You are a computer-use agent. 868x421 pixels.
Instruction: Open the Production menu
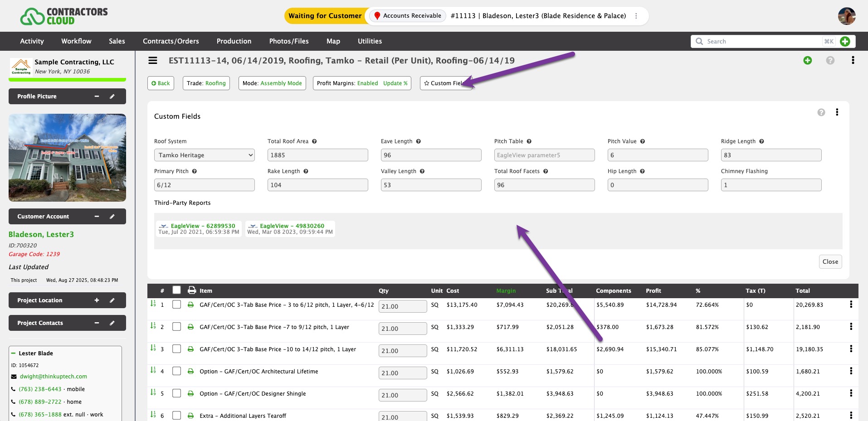pyautogui.click(x=234, y=41)
